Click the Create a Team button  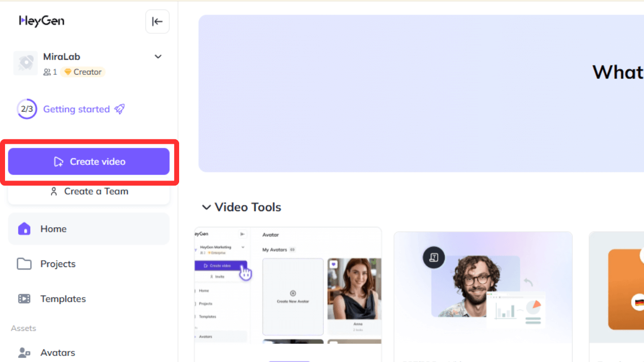click(x=89, y=191)
